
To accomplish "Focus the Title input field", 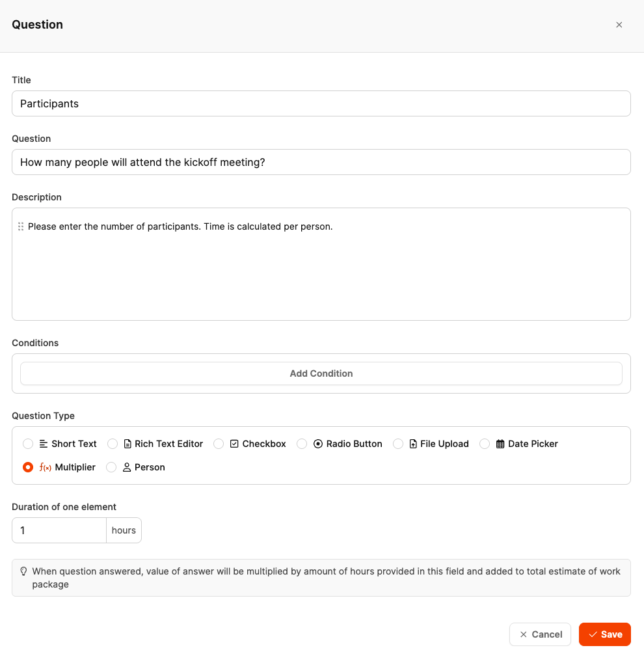I will [321, 103].
